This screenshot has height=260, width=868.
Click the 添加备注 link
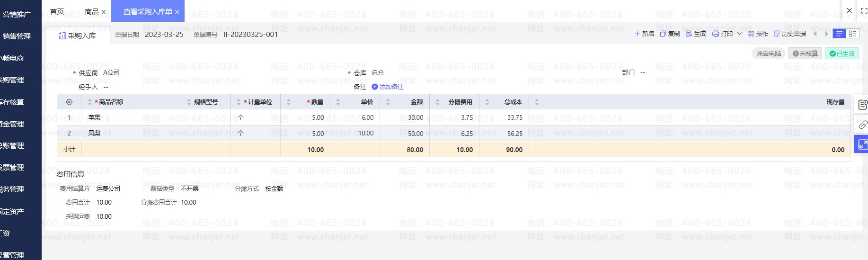(x=391, y=87)
